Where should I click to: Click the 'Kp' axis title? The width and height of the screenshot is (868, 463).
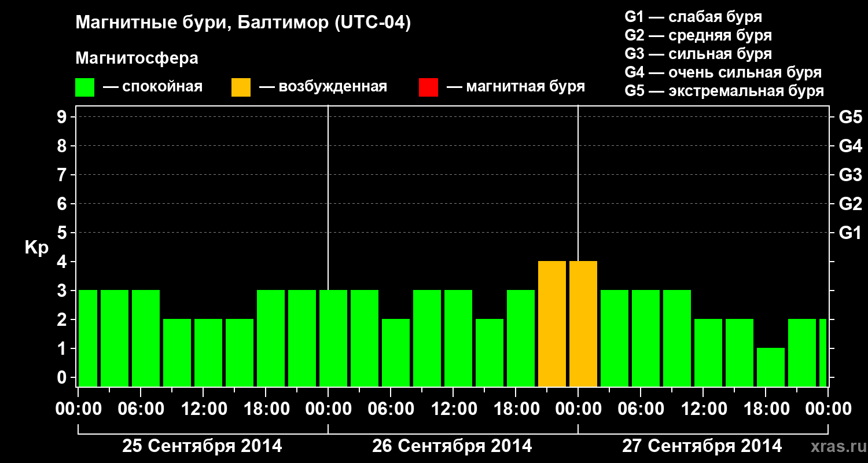coord(36,248)
